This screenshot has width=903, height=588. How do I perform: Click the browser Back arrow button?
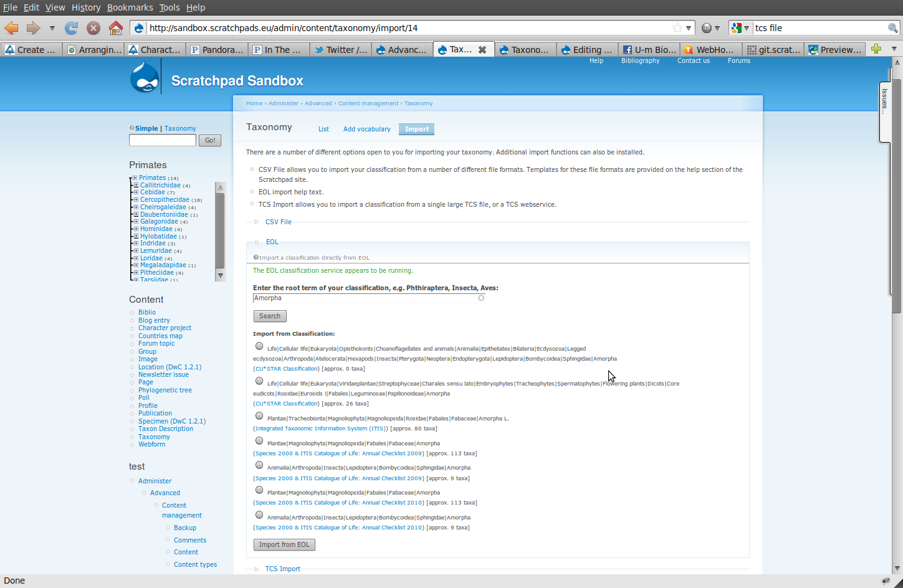coord(11,28)
